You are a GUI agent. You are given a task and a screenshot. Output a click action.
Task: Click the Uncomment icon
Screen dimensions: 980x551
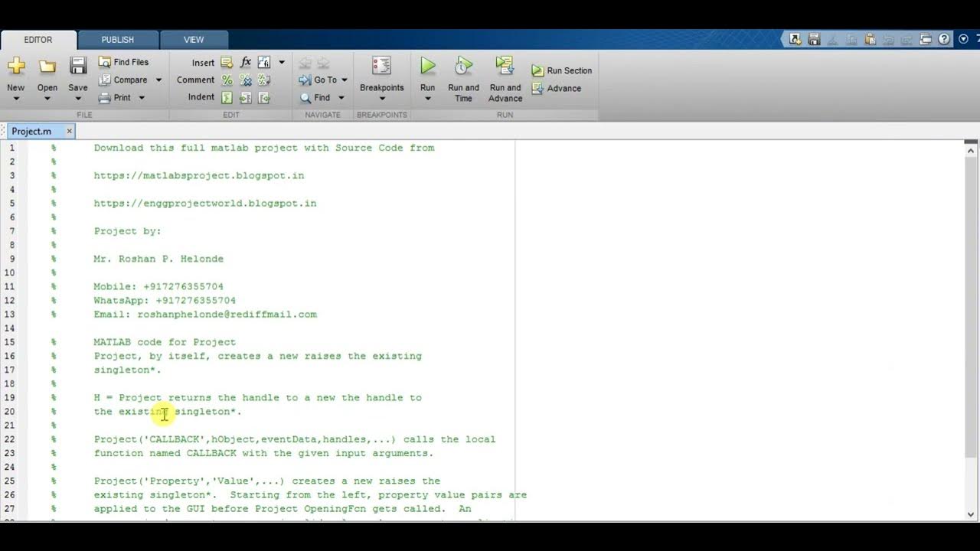(246, 80)
